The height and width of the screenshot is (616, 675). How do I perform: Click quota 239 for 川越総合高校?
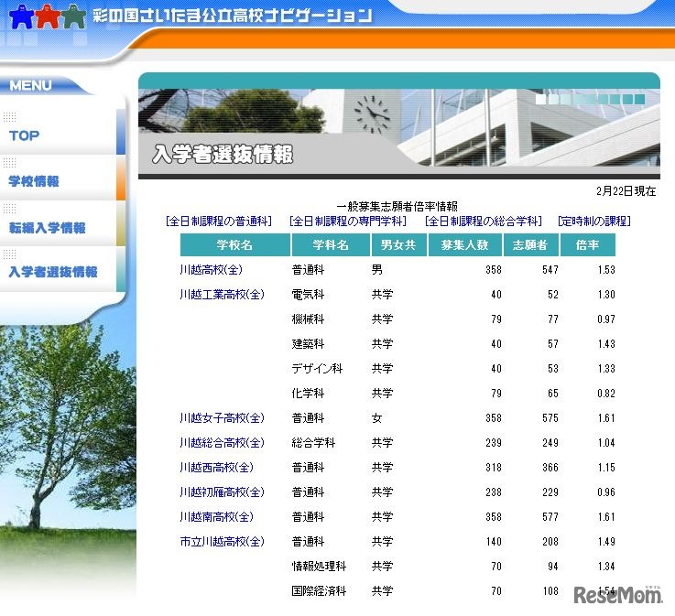(494, 443)
